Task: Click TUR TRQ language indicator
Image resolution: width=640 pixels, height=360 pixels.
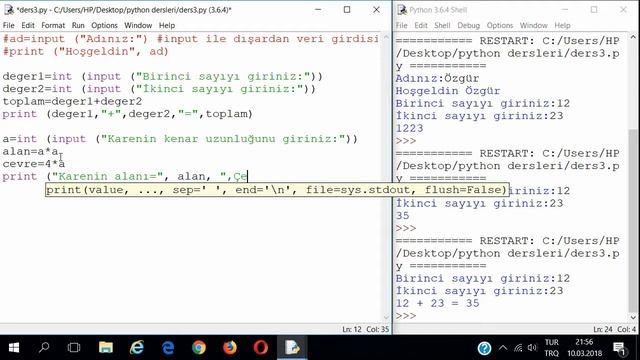Action: [551, 348]
